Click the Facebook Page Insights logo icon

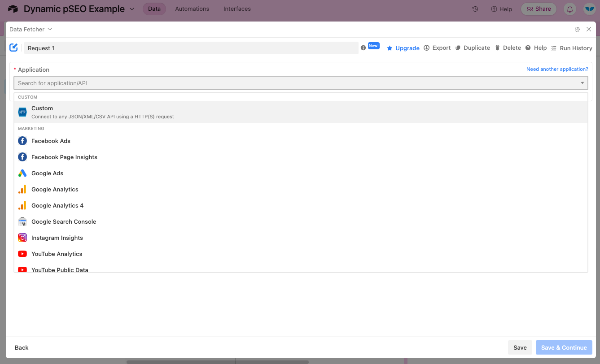click(x=22, y=157)
